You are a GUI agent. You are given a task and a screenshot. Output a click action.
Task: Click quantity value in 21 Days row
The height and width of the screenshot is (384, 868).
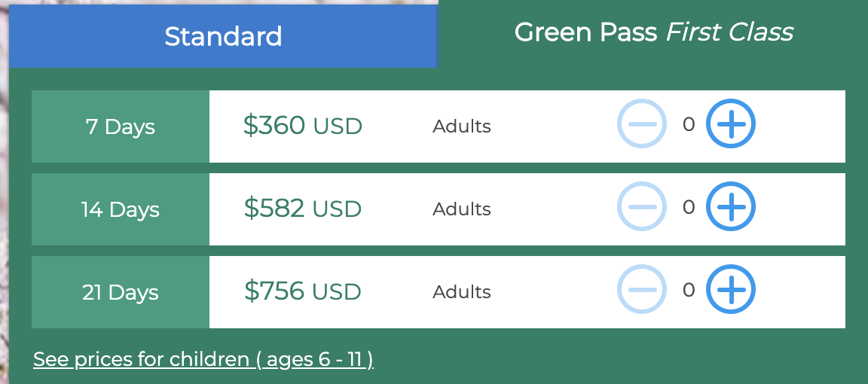click(688, 291)
